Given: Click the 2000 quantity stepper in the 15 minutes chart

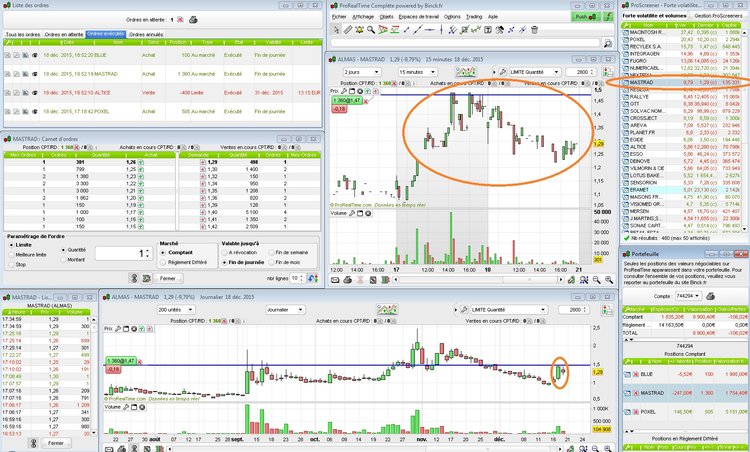Looking at the screenshot, I should click(x=593, y=72).
